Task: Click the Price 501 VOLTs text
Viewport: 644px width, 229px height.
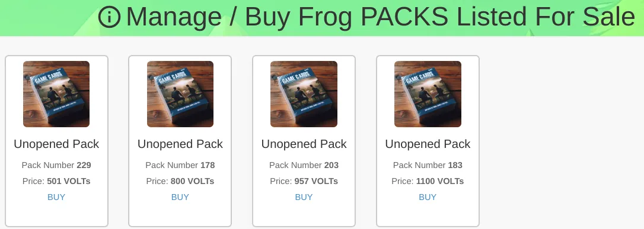Action: point(56,181)
